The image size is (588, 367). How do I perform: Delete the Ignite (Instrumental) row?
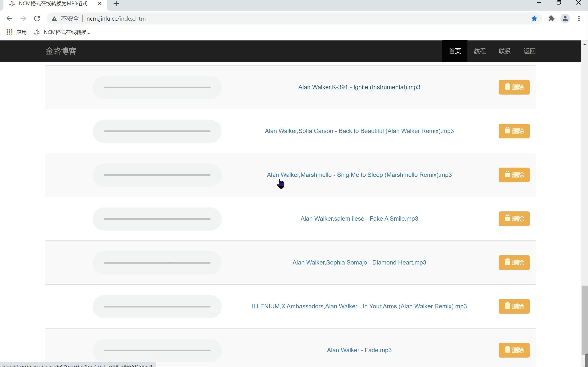click(x=514, y=87)
